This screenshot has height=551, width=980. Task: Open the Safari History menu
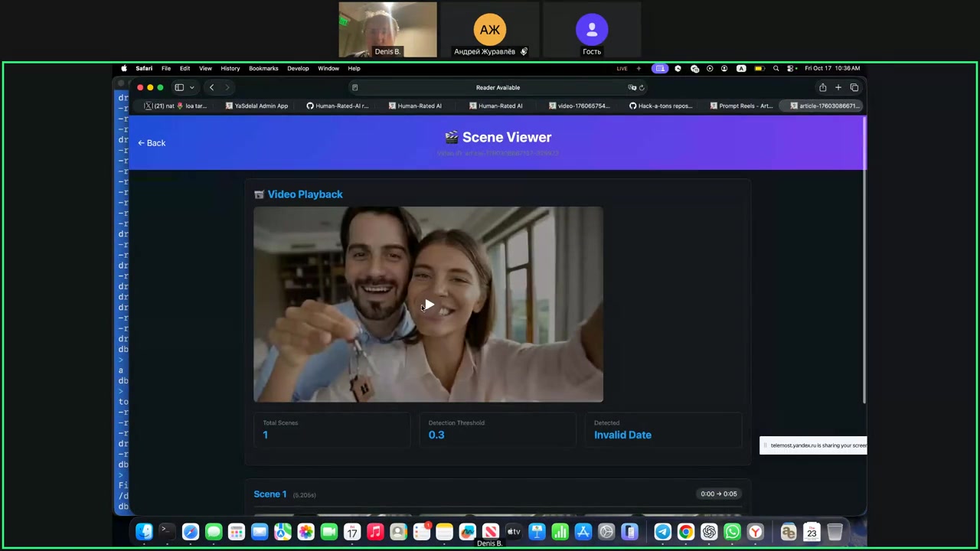[x=230, y=68]
